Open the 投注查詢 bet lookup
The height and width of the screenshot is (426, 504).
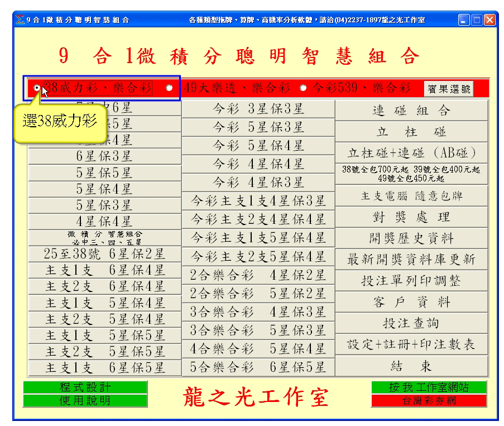pyautogui.click(x=411, y=323)
